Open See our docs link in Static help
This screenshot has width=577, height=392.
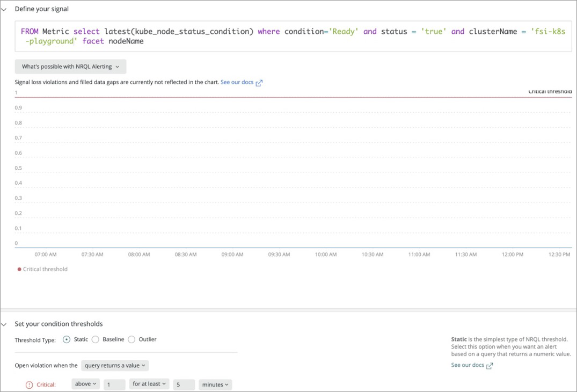click(x=468, y=365)
